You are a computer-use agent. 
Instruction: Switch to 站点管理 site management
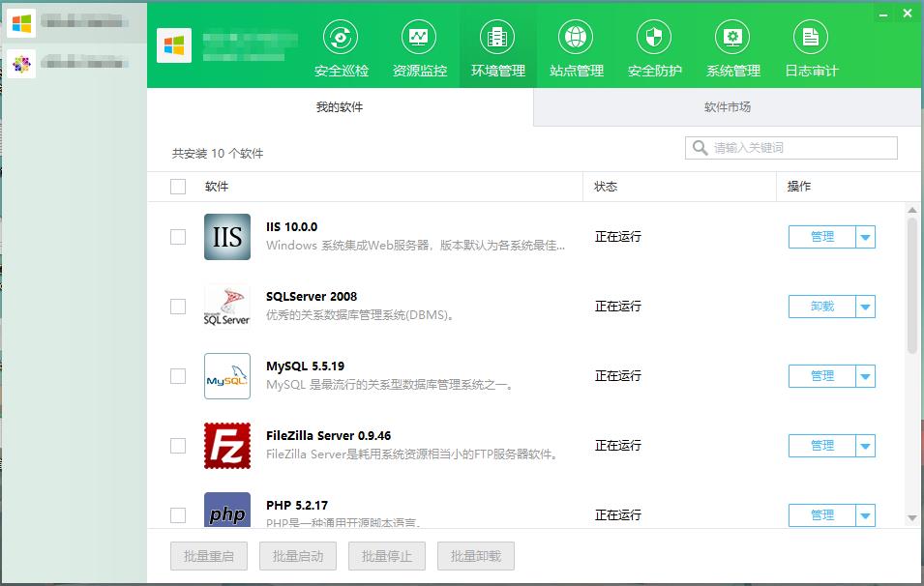tap(576, 45)
